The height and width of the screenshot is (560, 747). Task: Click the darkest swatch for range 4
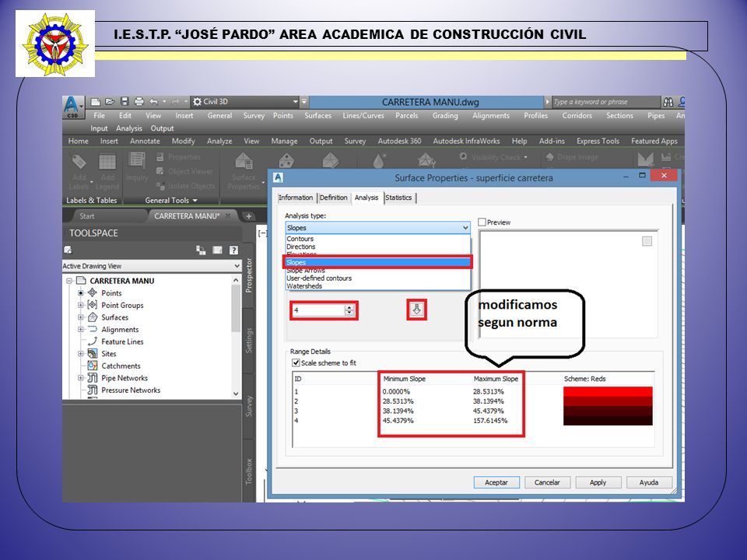(x=608, y=421)
